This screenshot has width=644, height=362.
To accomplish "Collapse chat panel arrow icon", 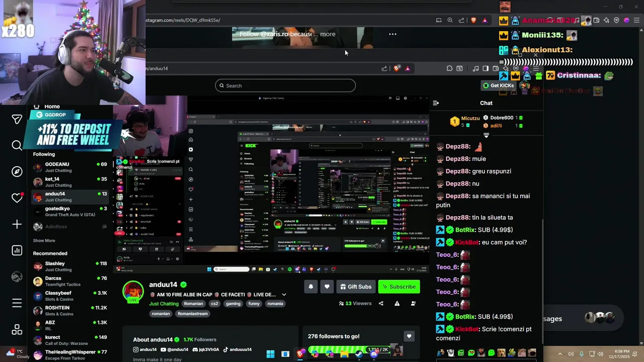I will point(436,103).
